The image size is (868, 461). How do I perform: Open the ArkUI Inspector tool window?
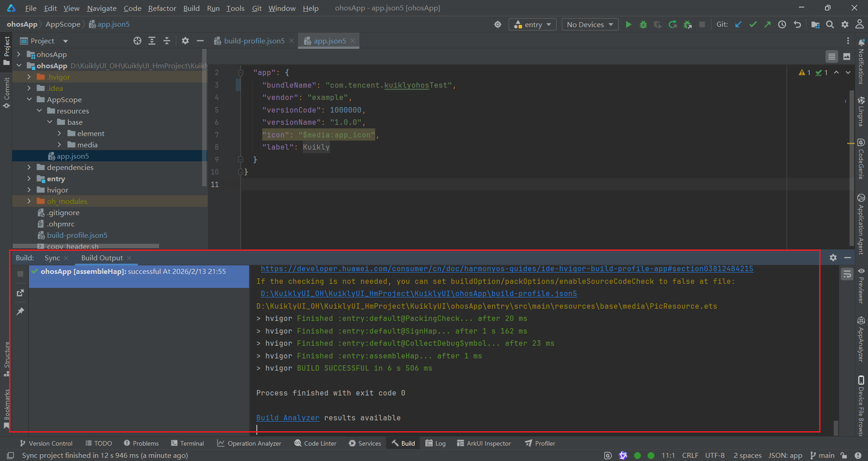click(x=484, y=443)
